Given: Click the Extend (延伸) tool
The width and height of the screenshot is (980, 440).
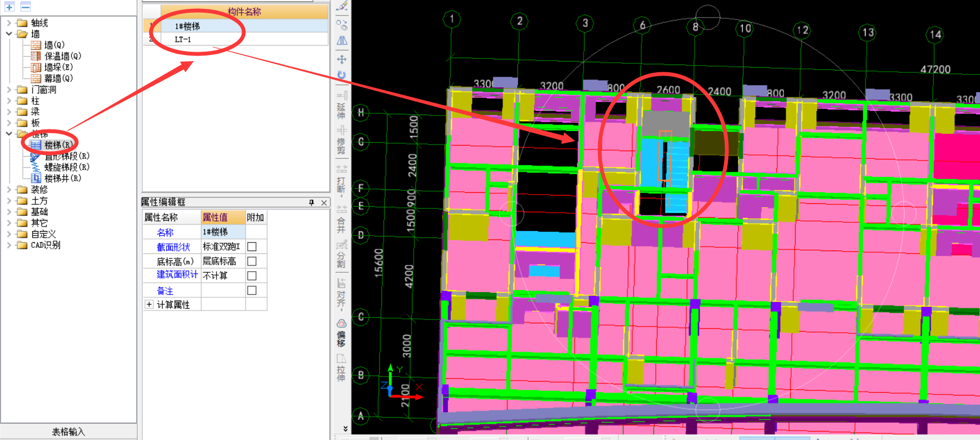Looking at the screenshot, I should (341, 104).
